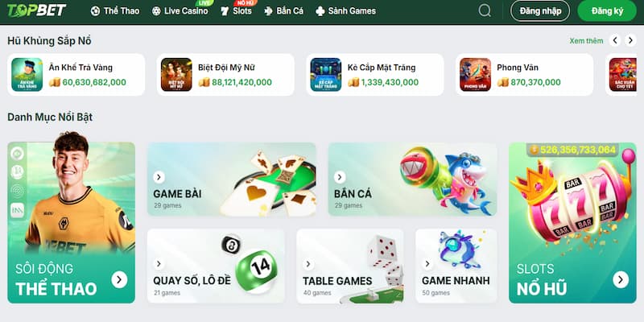
Task: Open Thể Thao menu item
Action: (115, 11)
